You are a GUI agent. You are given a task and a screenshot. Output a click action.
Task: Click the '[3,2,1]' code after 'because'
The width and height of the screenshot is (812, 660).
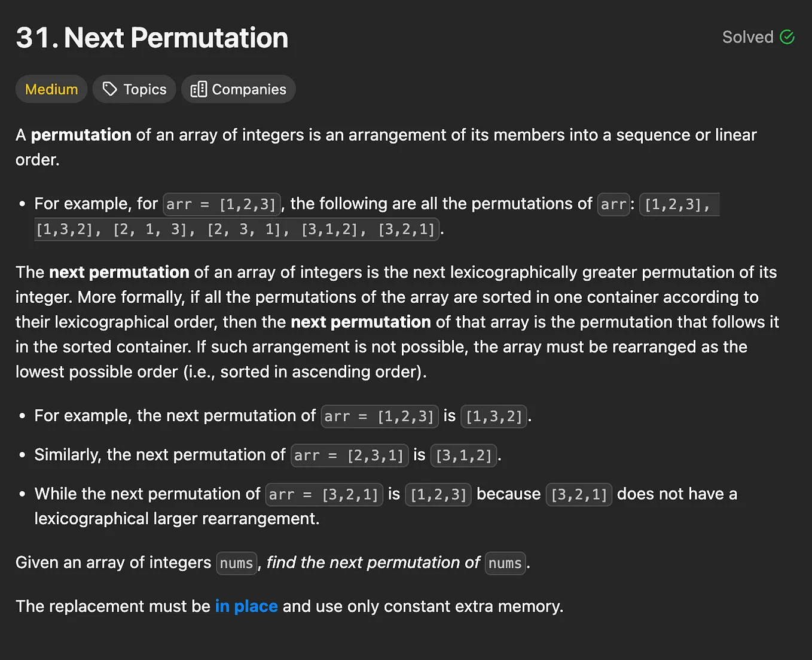579,494
